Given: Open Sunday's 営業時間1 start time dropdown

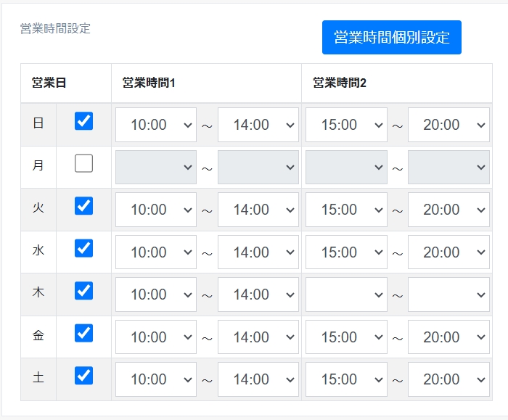Looking at the screenshot, I should (155, 125).
